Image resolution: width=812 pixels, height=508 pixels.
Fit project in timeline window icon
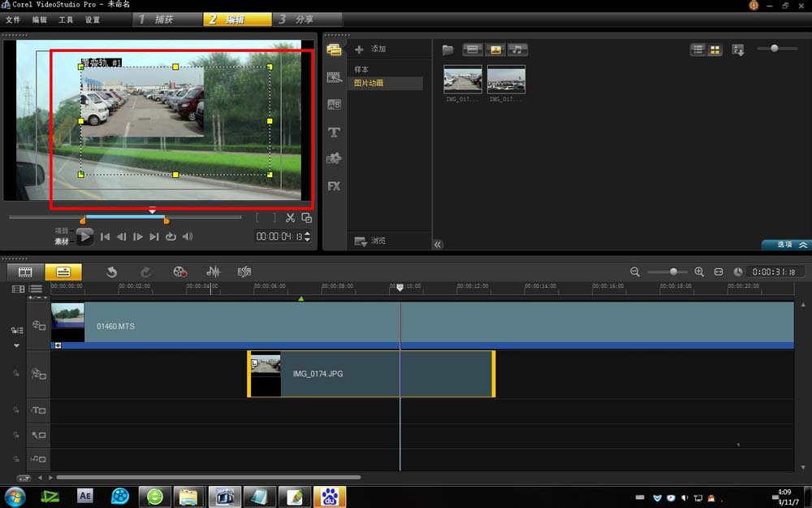pyautogui.click(x=719, y=272)
